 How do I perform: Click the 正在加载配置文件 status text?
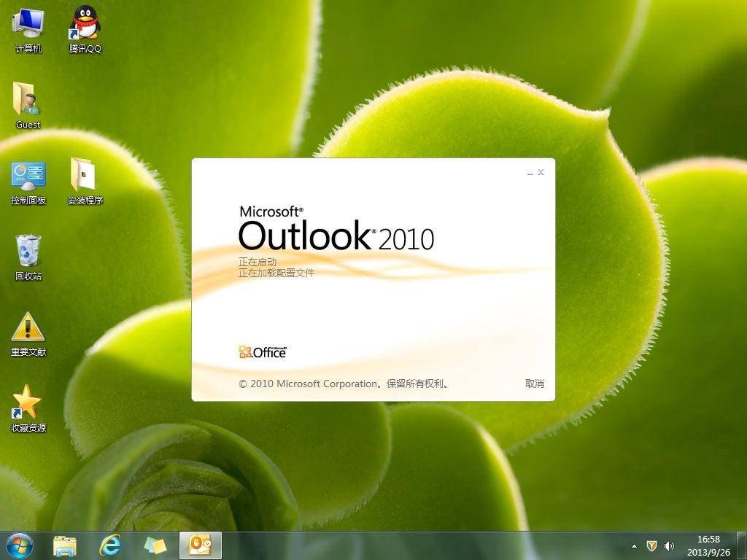276,273
